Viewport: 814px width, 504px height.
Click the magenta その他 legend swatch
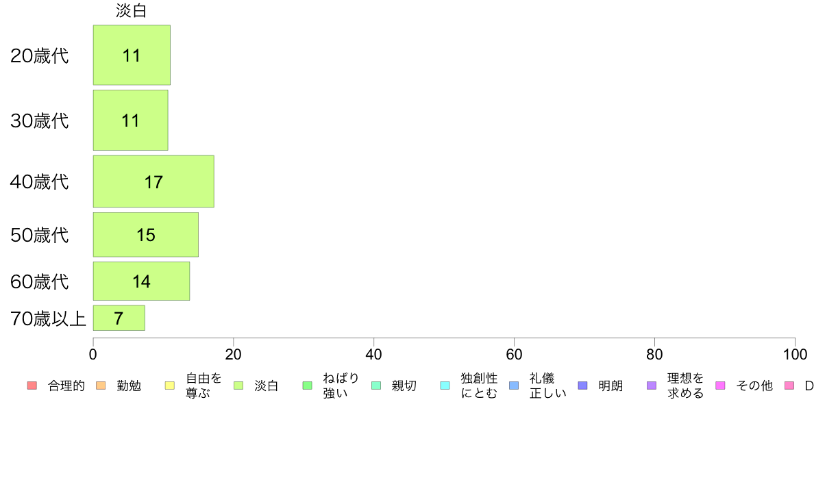tap(720, 386)
